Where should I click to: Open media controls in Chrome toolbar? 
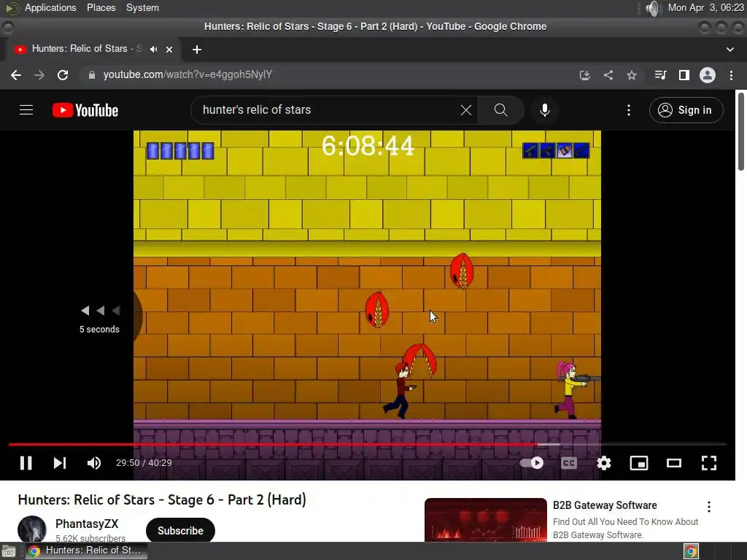(660, 75)
